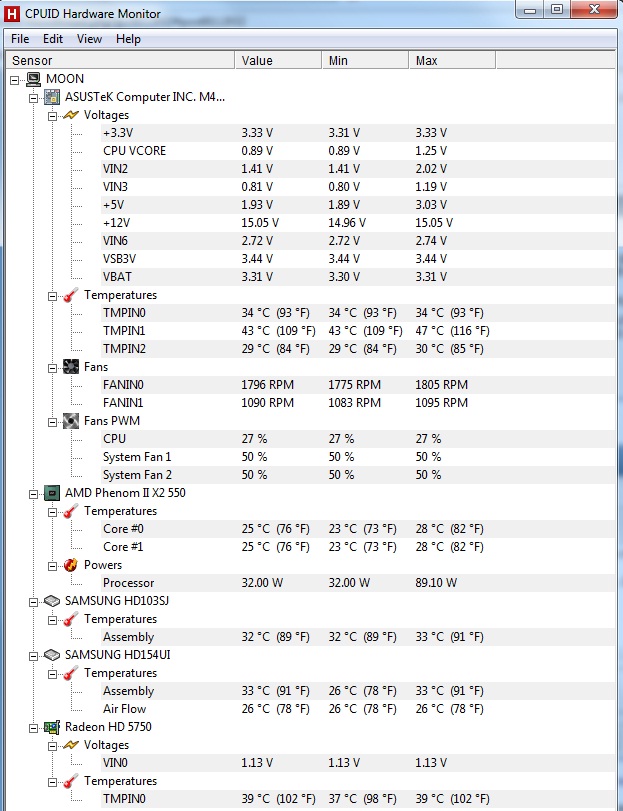Select the Core #1 temperature row
This screenshot has width=623, height=811.
pos(358,547)
